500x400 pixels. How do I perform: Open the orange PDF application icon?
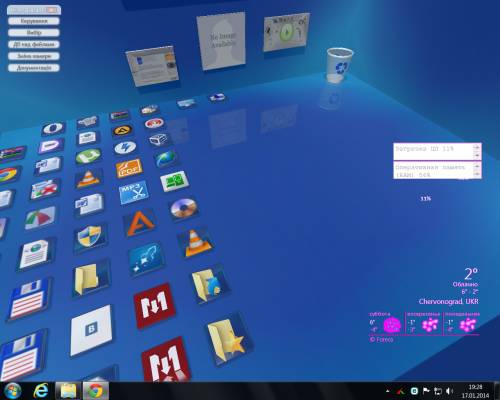coord(129,168)
